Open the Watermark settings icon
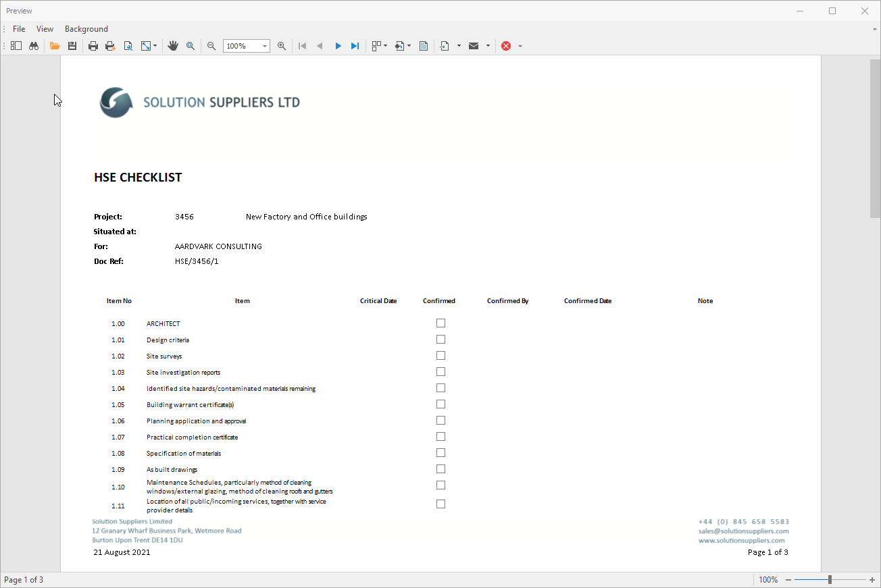This screenshot has height=588, width=881. click(424, 46)
